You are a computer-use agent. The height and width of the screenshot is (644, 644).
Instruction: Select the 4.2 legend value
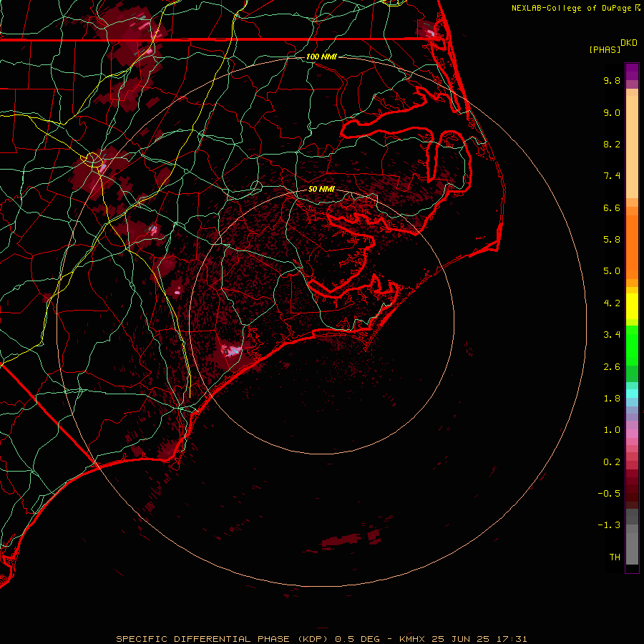click(x=612, y=303)
